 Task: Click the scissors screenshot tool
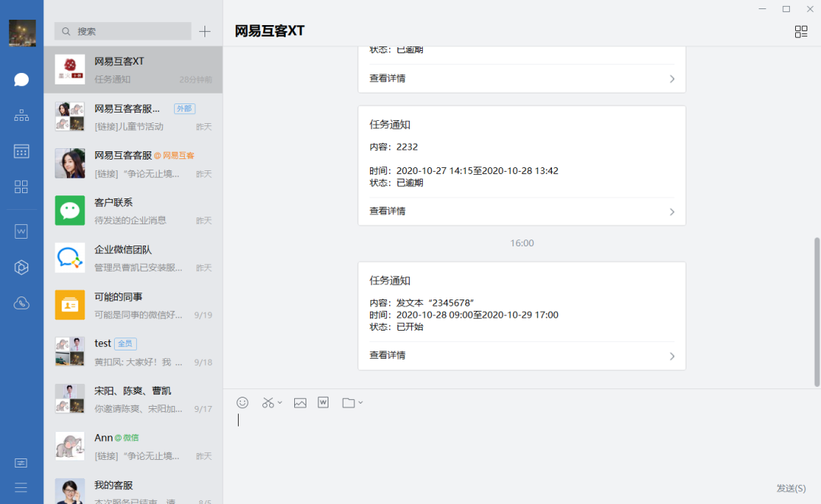point(268,402)
